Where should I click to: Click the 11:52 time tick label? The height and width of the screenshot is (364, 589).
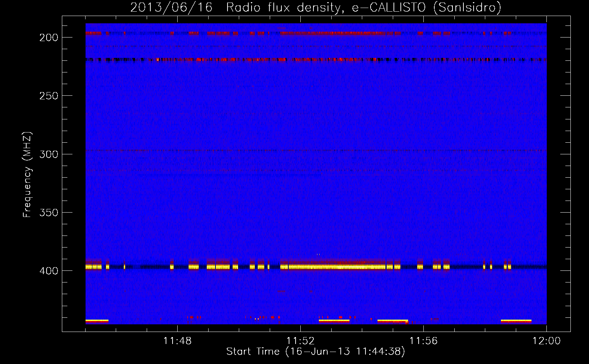(x=300, y=341)
